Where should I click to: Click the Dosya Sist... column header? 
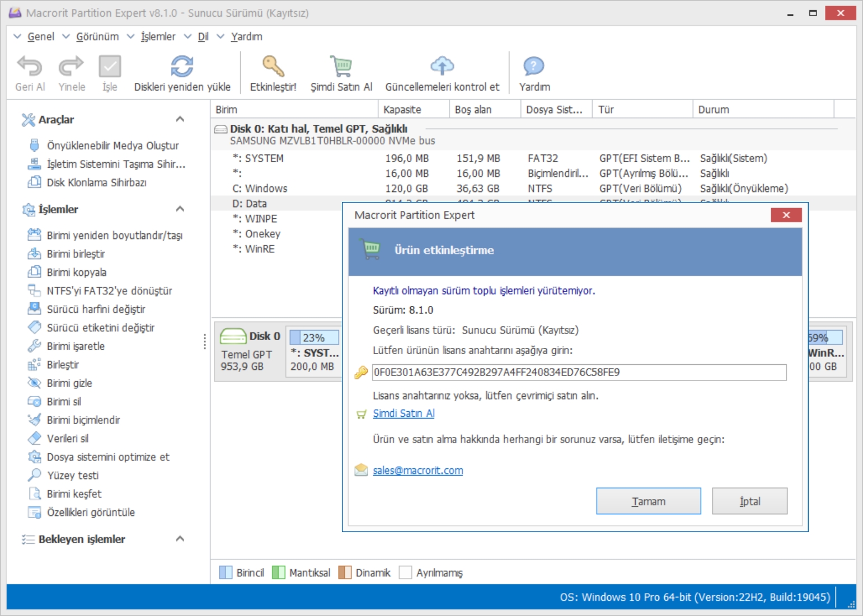(556, 109)
